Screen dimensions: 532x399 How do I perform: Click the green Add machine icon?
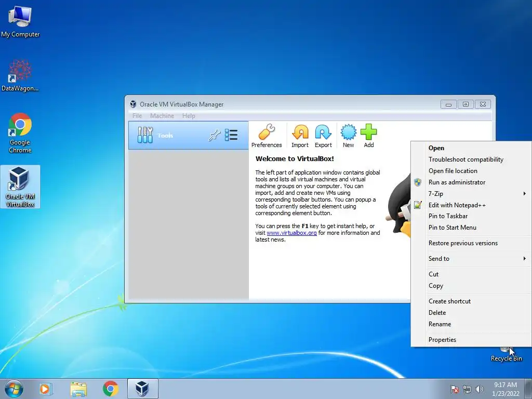(368, 136)
